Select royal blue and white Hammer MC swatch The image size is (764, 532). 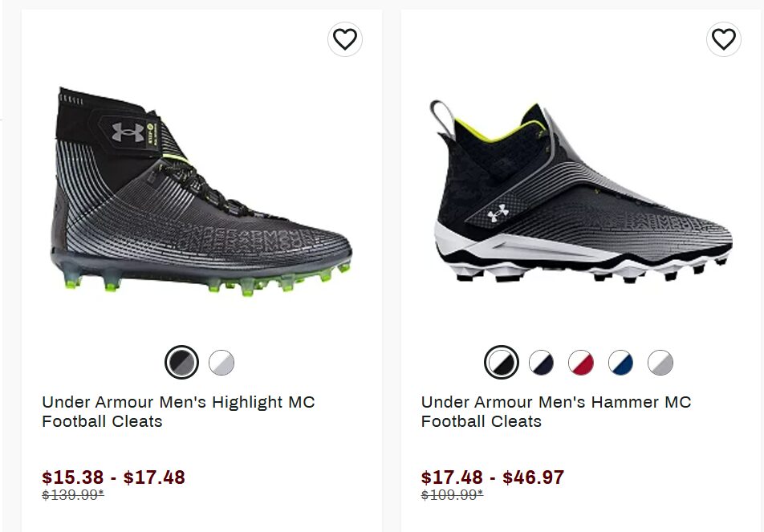pos(620,363)
